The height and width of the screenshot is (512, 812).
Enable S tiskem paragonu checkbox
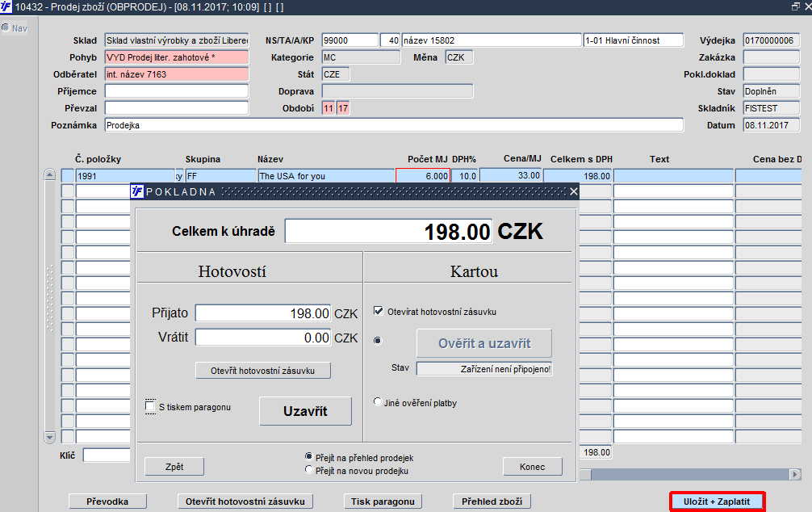point(150,406)
